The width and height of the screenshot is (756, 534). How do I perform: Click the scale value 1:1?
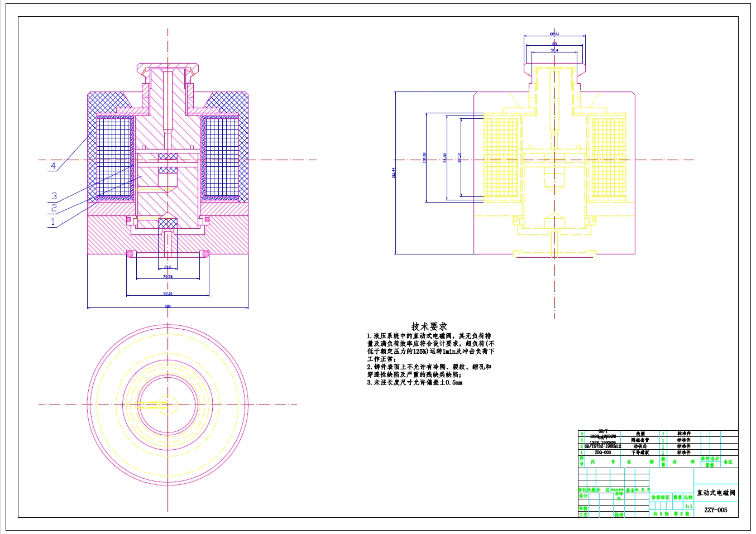[x=688, y=506]
